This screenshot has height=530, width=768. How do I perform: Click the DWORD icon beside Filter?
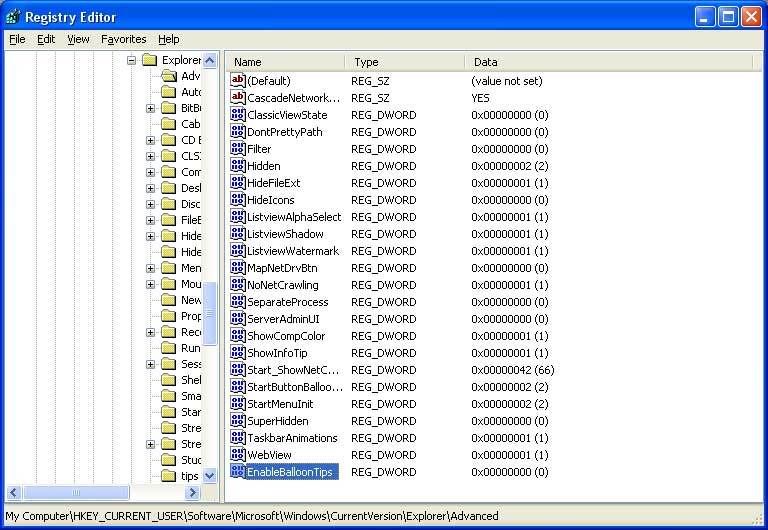tap(238, 148)
